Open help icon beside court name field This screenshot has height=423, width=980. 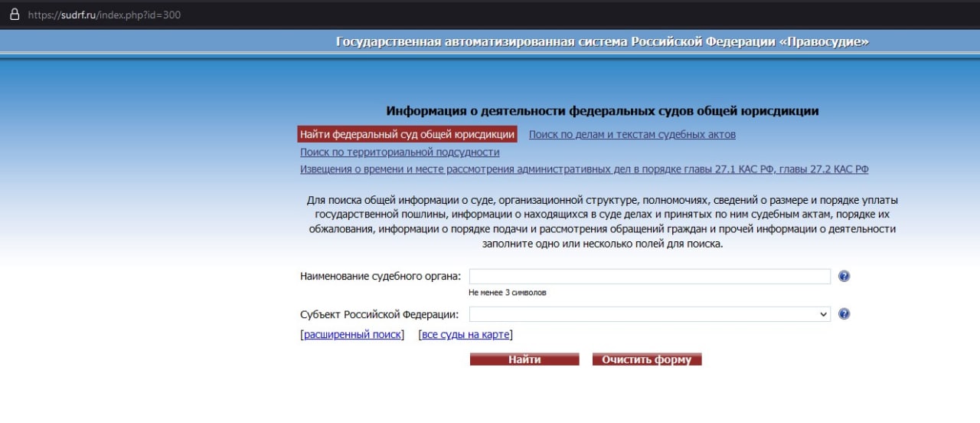[x=844, y=277]
